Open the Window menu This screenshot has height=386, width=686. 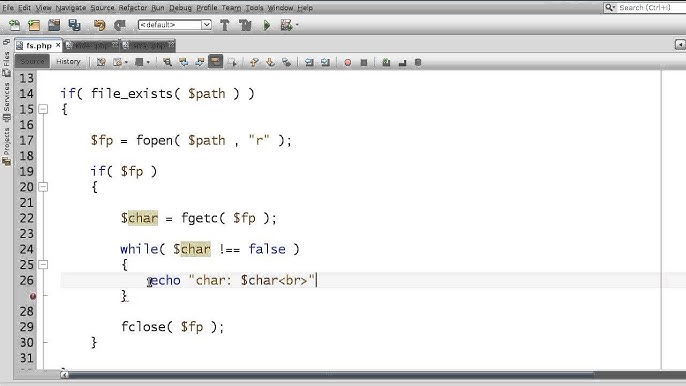coord(280,8)
